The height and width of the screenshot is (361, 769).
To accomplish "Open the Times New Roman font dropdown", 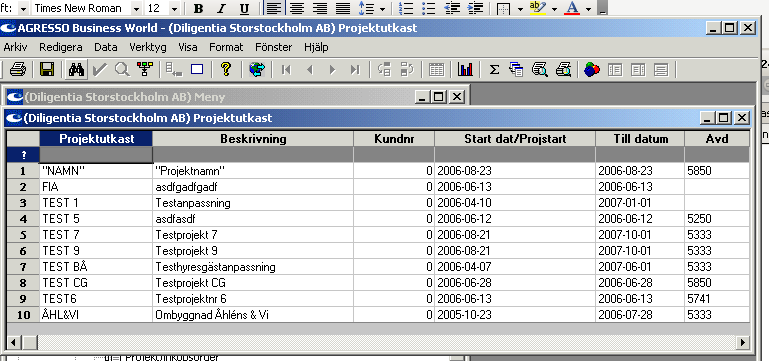I will pyautogui.click(x=136, y=8).
